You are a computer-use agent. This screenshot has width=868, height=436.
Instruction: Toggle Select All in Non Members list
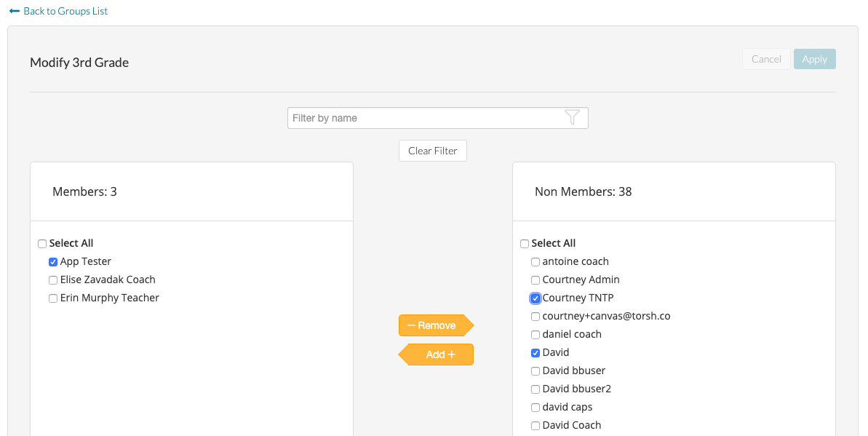525,244
